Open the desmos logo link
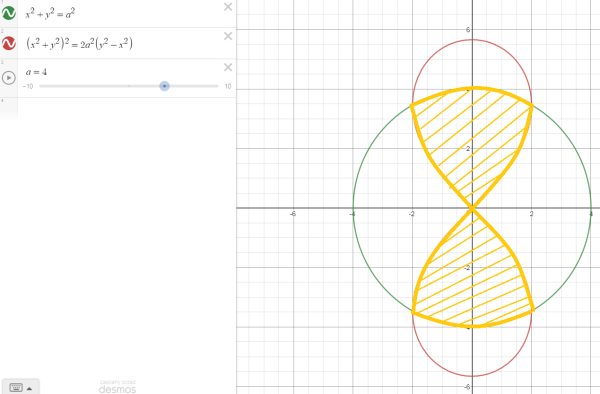The image size is (600, 394). point(117,389)
